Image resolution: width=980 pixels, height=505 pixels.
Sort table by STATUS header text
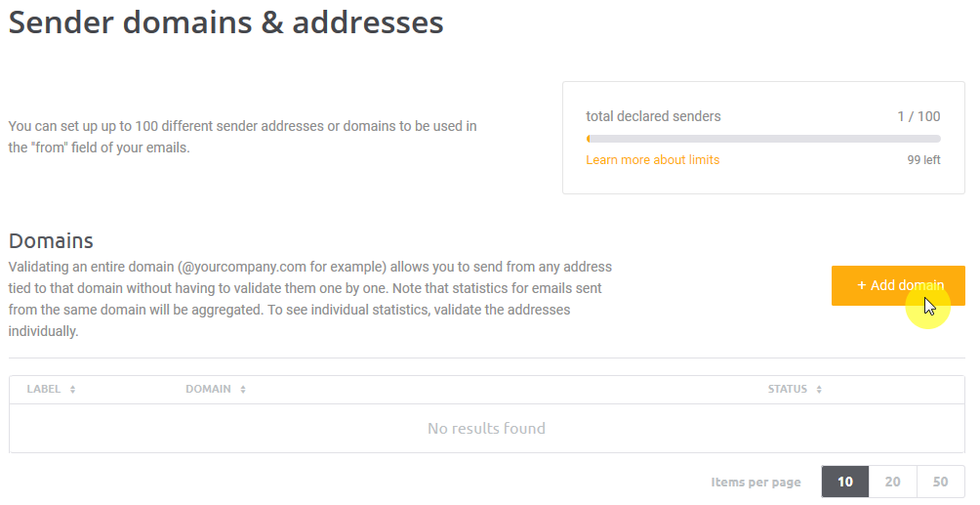tap(787, 389)
